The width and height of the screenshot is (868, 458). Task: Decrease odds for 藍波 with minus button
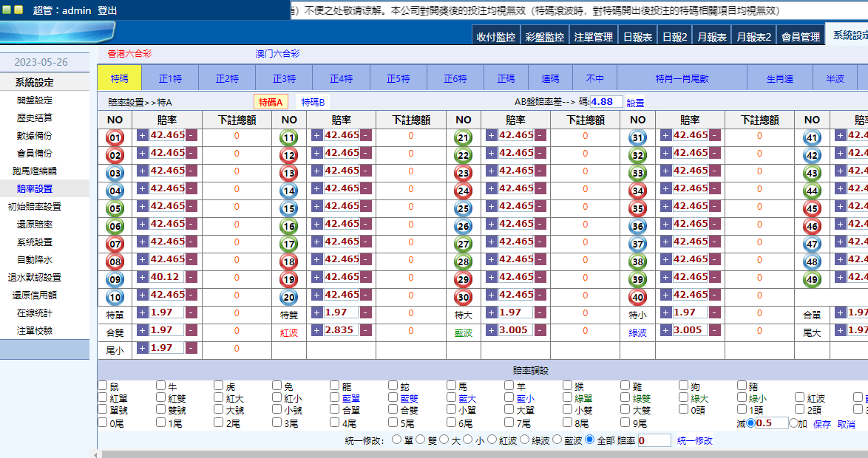pyautogui.click(x=540, y=330)
